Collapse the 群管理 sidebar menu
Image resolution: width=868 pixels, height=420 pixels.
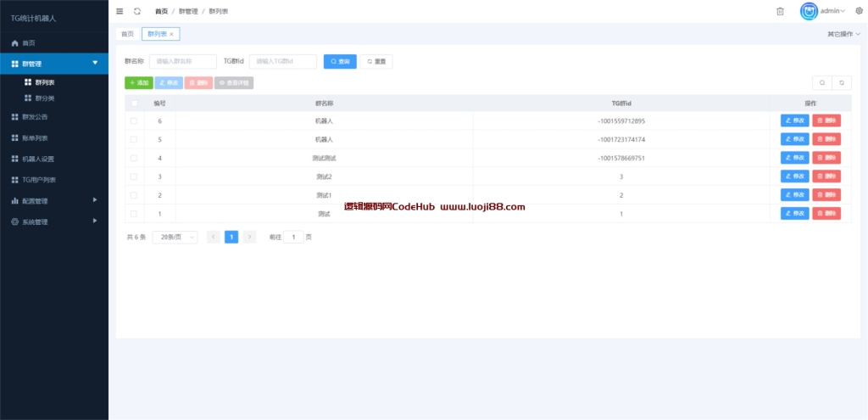tap(54, 64)
